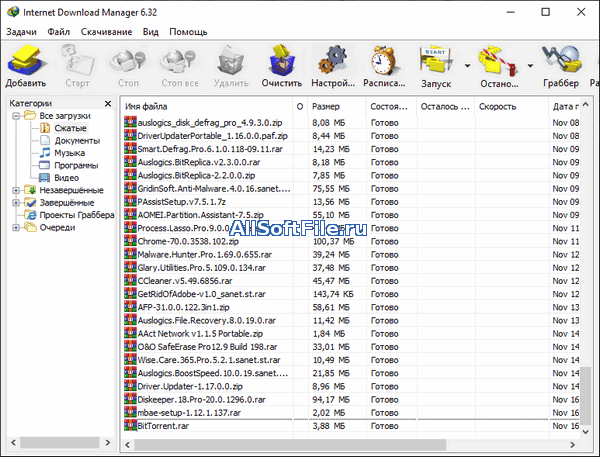The width and height of the screenshot is (600, 457).
Task: Open the Скачивание menu
Action: coord(106,32)
